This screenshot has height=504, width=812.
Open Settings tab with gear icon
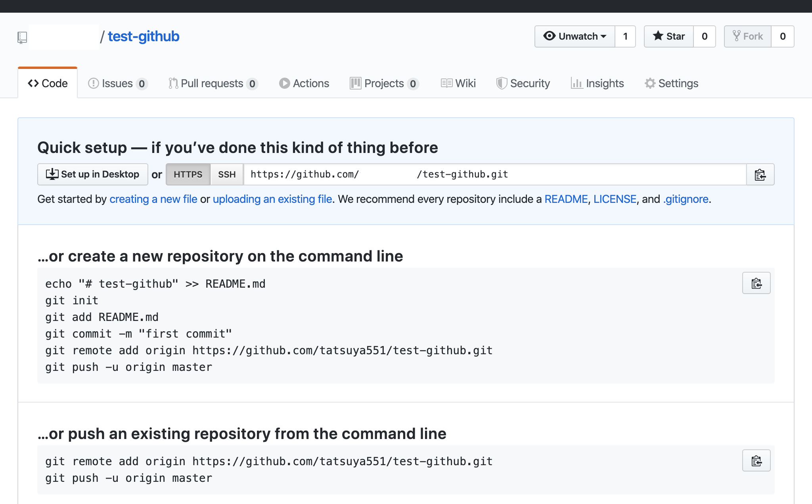pos(672,83)
